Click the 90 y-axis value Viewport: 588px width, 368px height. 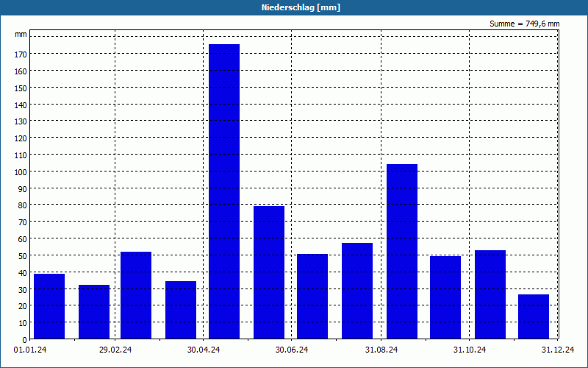(x=23, y=189)
